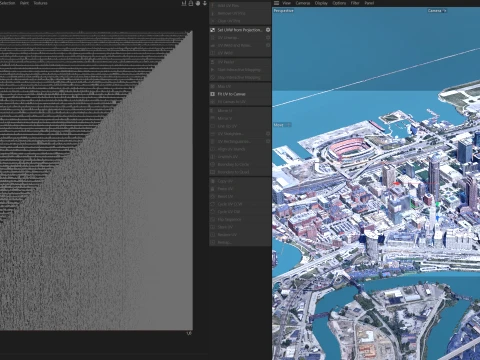480x360 pixels.
Task: Choose Remove UV Pins
Action: (x=240, y=13)
